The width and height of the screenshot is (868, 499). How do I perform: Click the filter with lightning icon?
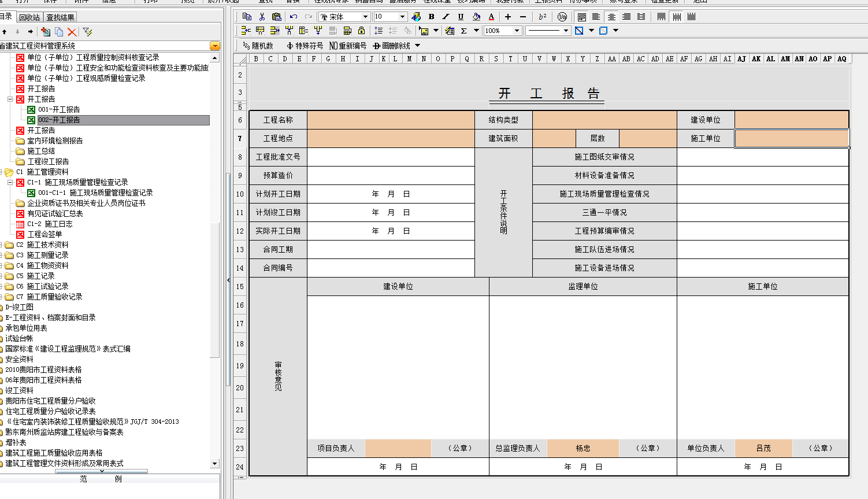(87, 32)
